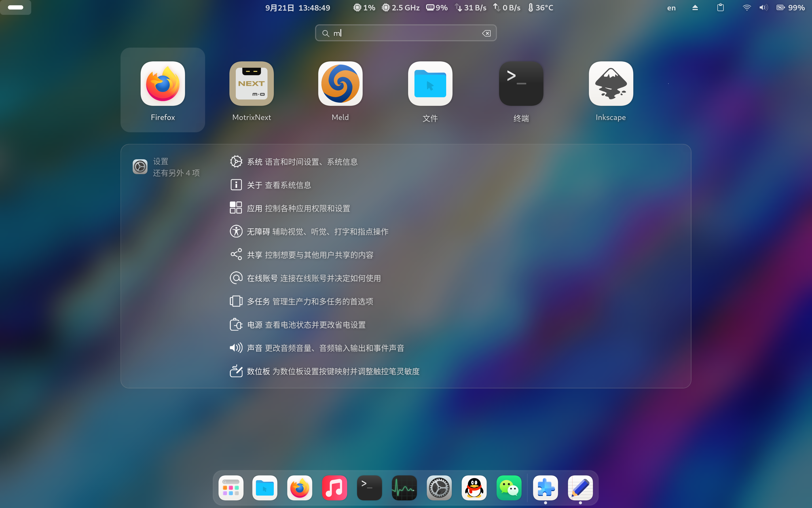Image resolution: width=812 pixels, height=508 pixels.
Task: Open the Wi-Fi status indicator
Action: click(747, 7)
